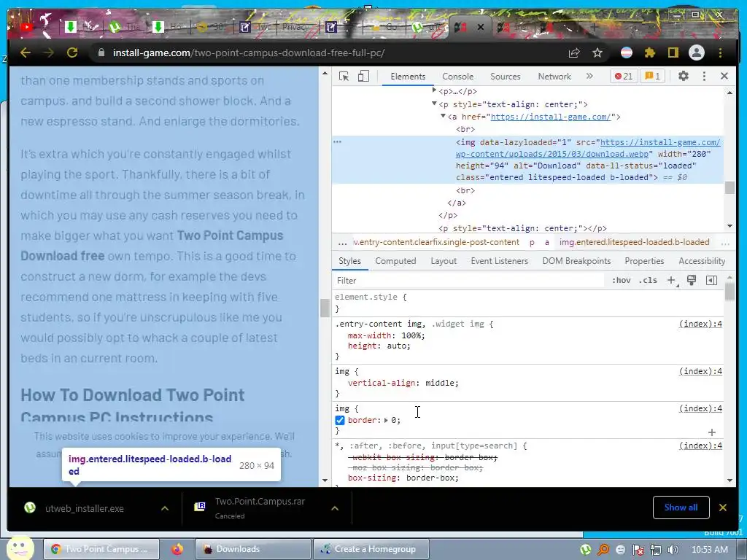This screenshot has height=560, width=747.
Task: Switch to the Console tab
Action: (x=458, y=76)
